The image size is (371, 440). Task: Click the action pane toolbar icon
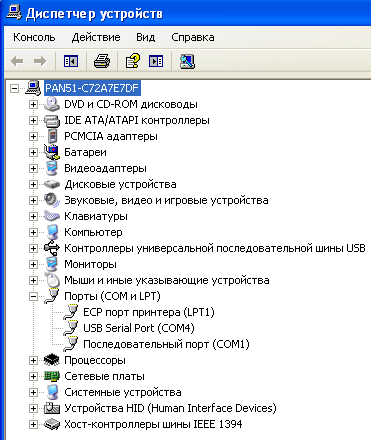point(156,61)
